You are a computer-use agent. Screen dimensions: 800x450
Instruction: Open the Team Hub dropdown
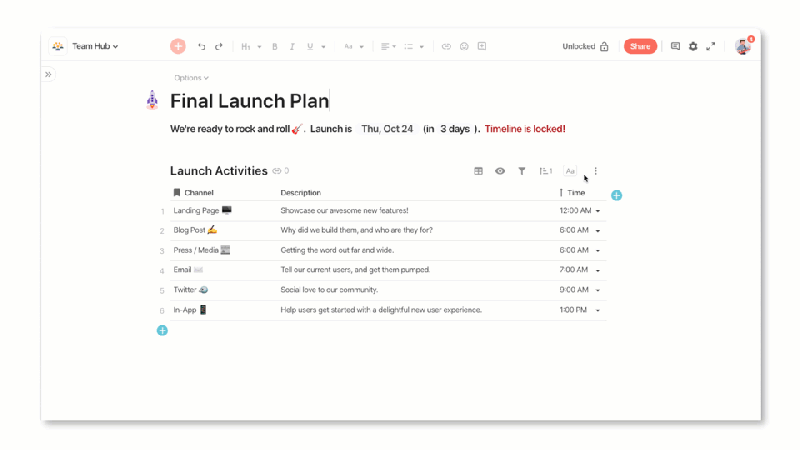click(94, 46)
